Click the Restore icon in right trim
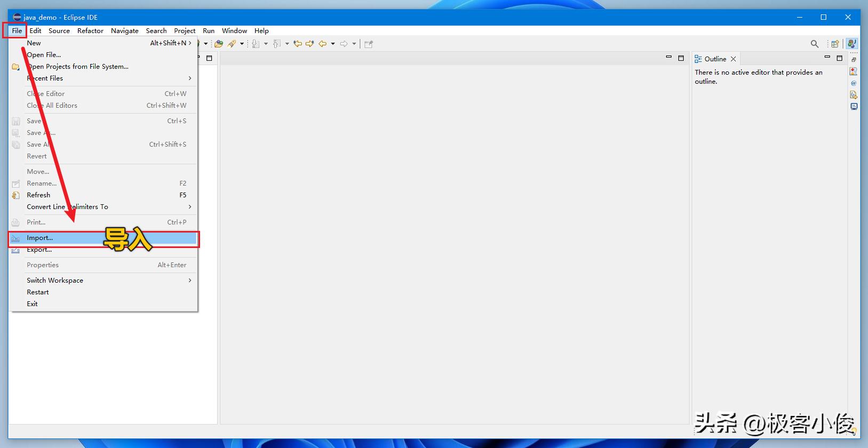Screen dimensions: 868x448 tap(854, 60)
